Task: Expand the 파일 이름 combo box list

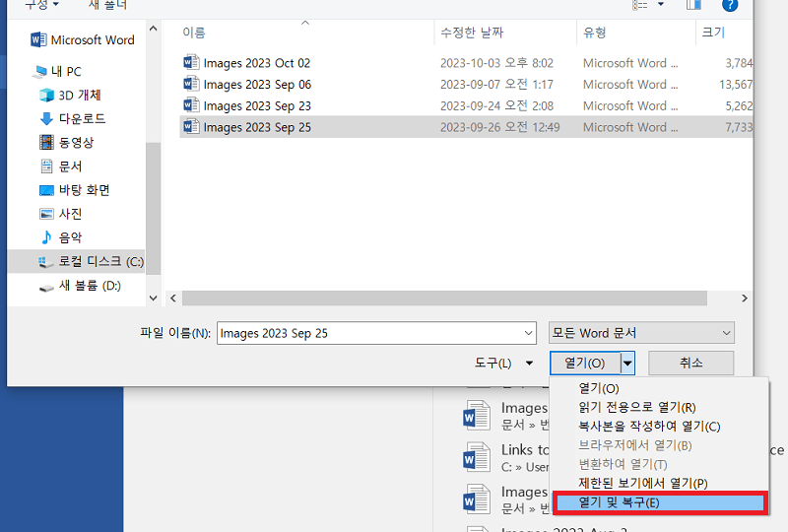Action: 528,333
